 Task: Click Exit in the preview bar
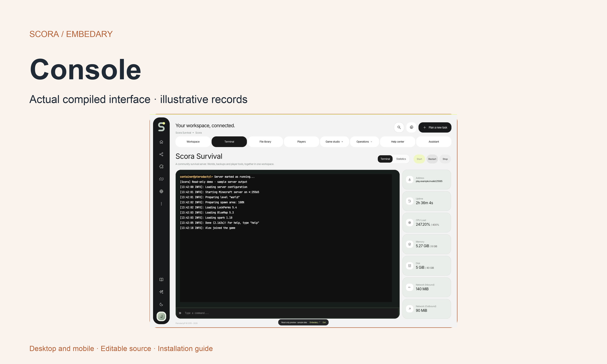(x=324, y=322)
